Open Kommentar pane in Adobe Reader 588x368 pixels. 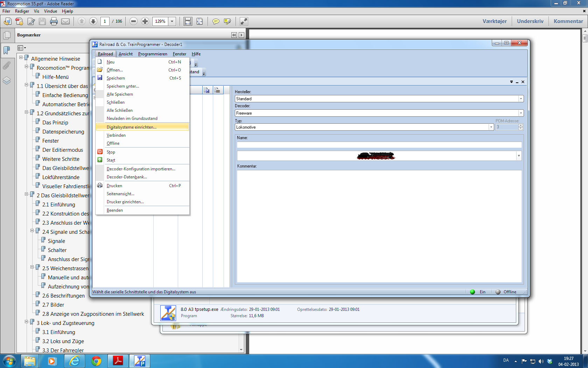pos(568,21)
